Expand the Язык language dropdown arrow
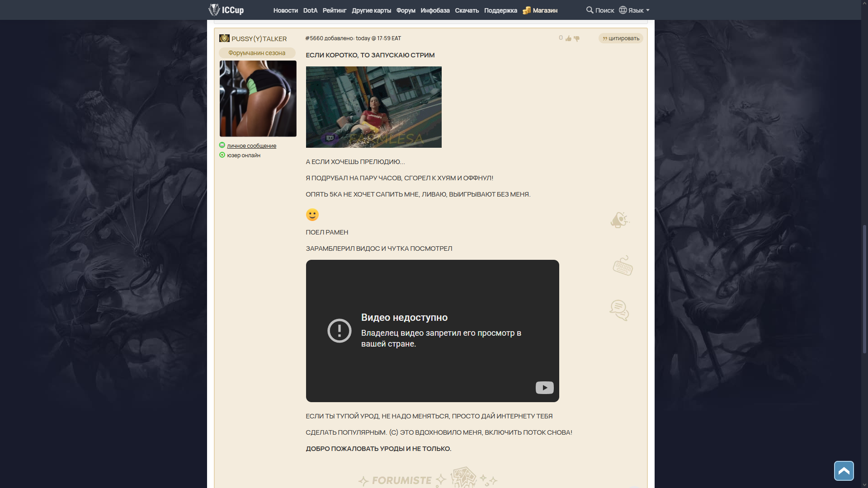The width and height of the screenshot is (868, 488). [648, 10]
